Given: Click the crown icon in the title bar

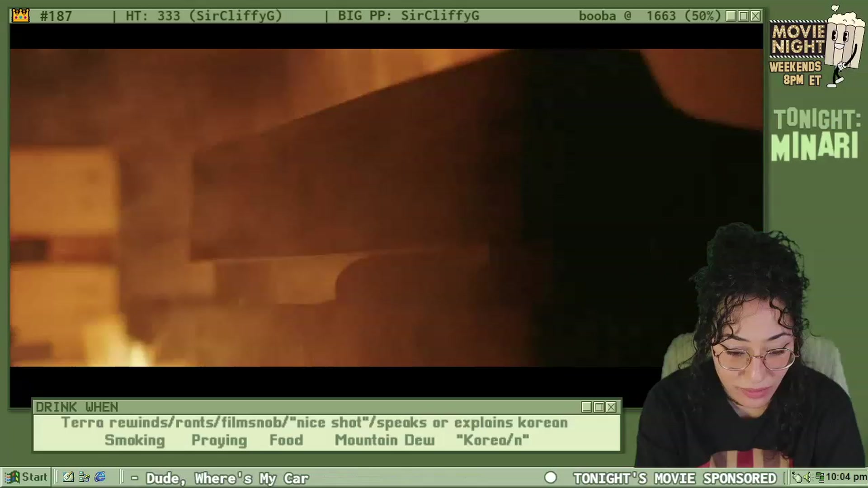Looking at the screenshot, I should coord(21,16).
